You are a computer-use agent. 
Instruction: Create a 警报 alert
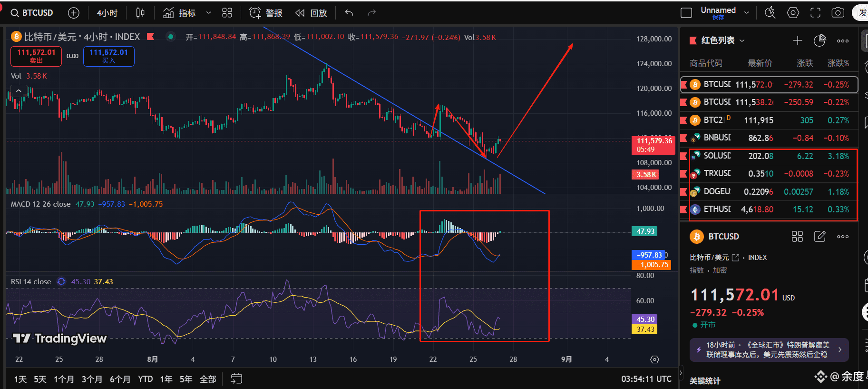pos(266,13)
